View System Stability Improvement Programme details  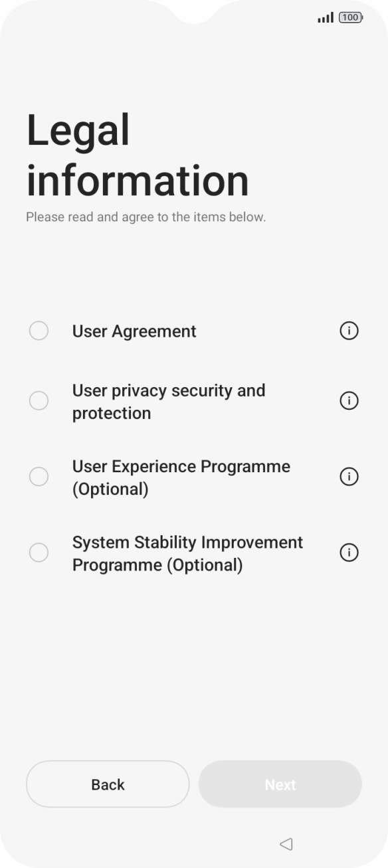349,553
